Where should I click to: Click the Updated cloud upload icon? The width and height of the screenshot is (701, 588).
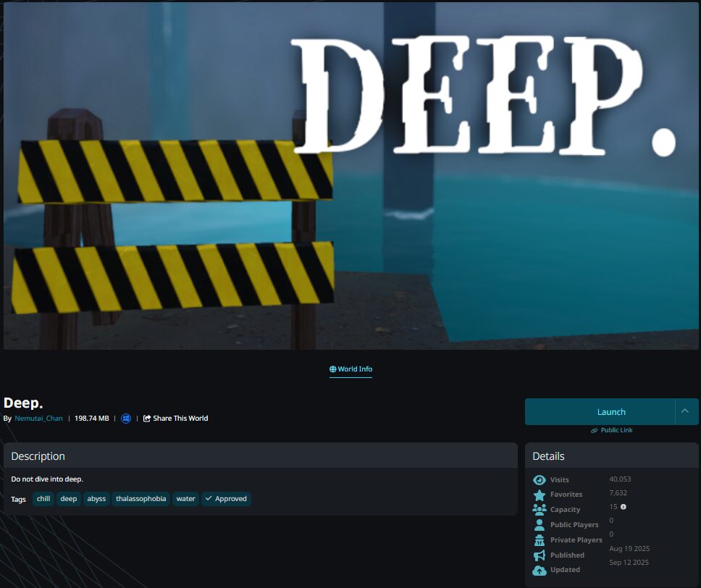pyautogui.click(x=540, y=571)
